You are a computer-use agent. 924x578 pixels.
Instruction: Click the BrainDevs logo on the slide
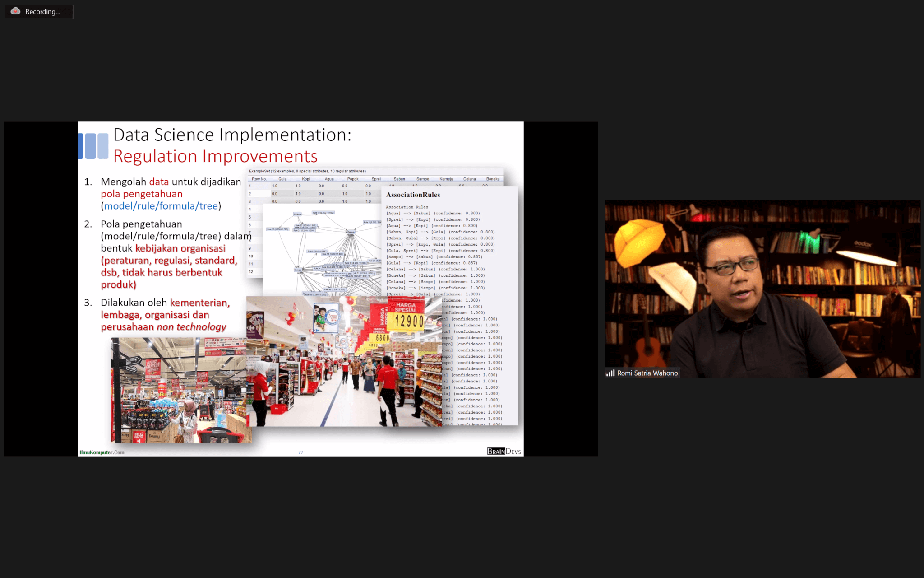pos(504,451)
